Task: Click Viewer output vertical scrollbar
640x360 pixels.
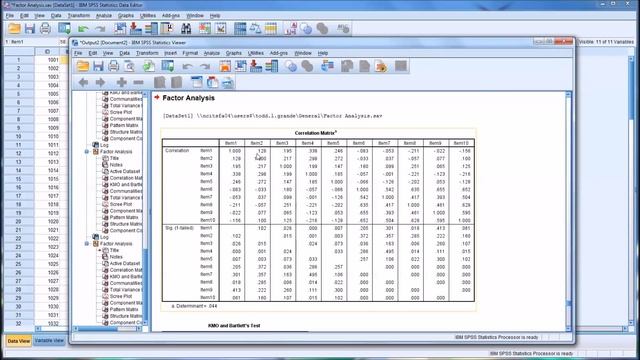Action: [x=568, y=211]
